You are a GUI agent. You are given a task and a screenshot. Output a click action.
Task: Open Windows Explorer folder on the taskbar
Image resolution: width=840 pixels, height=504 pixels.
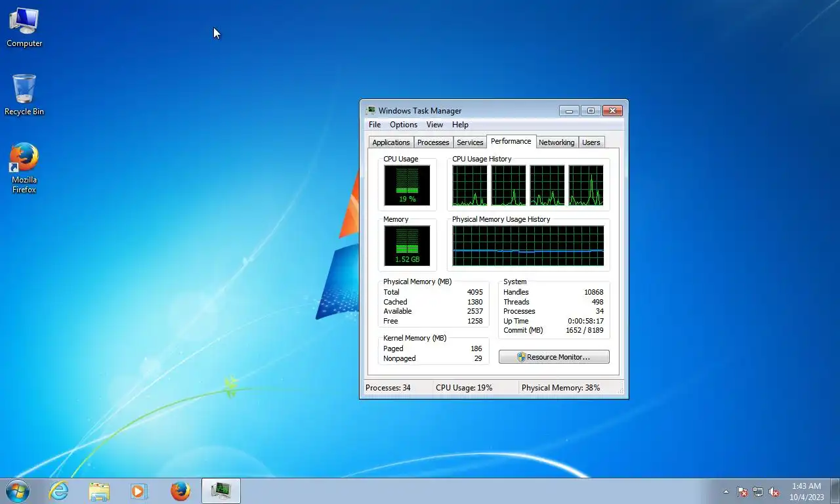[x=99, y=491]
